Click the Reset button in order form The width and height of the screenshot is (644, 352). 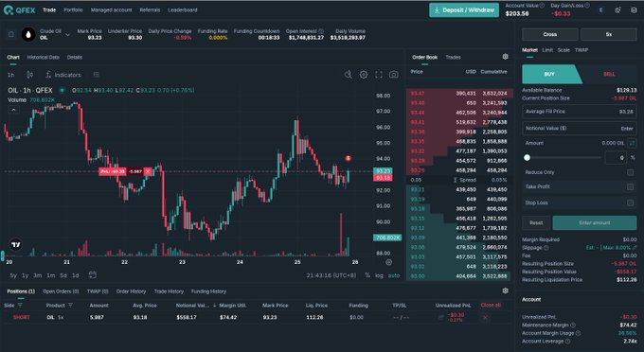pyautogui.click(x=536, y=222)
